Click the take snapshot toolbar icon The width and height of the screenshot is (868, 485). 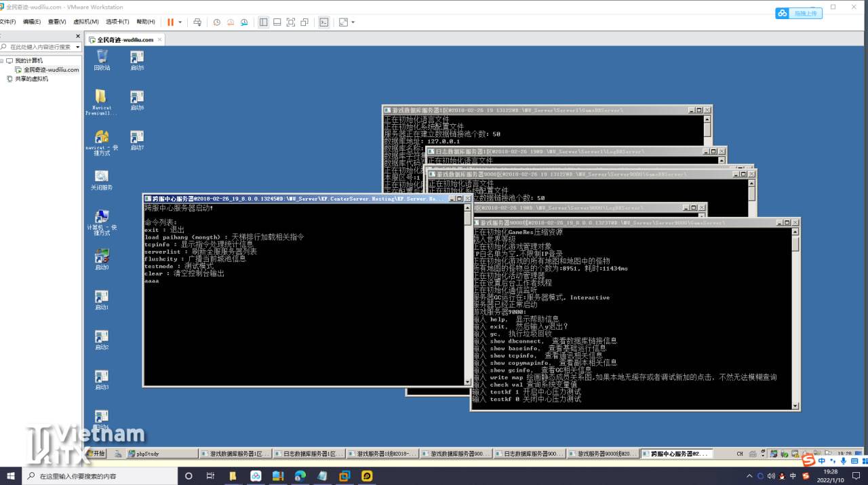(216, 22)
